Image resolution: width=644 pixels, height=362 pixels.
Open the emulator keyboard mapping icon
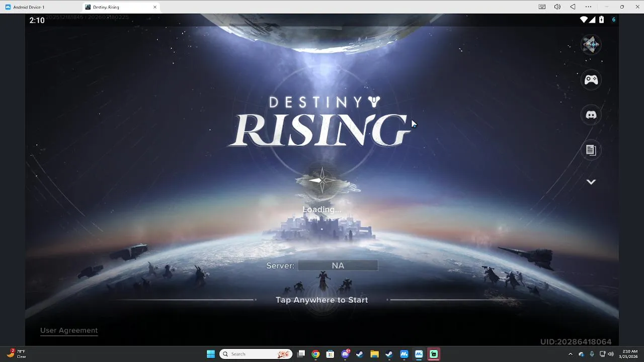542,7
